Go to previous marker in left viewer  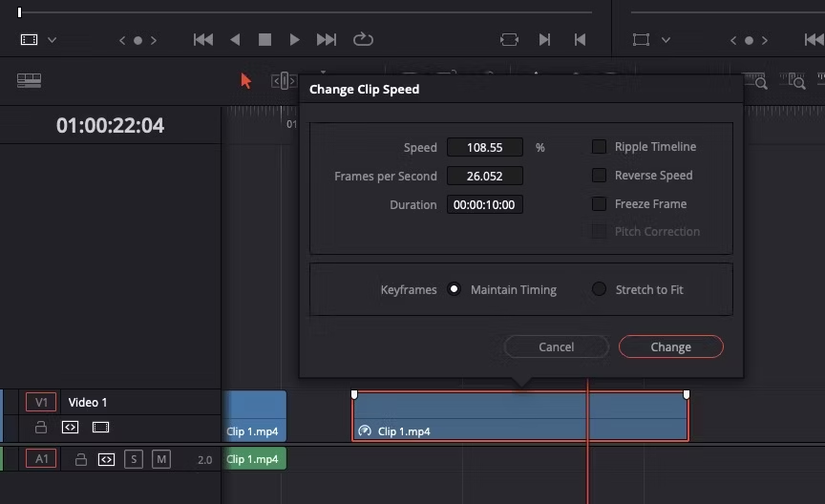pyautogui.click(x=122, y=40)
